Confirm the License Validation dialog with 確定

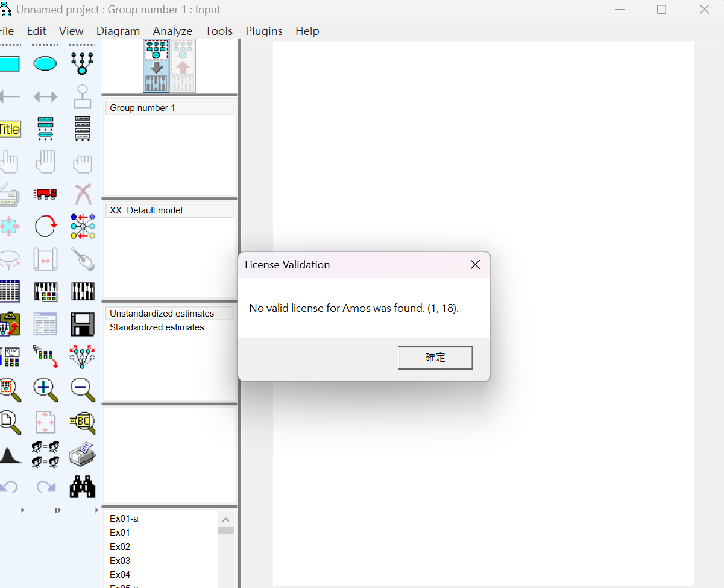tap(435, 358)
